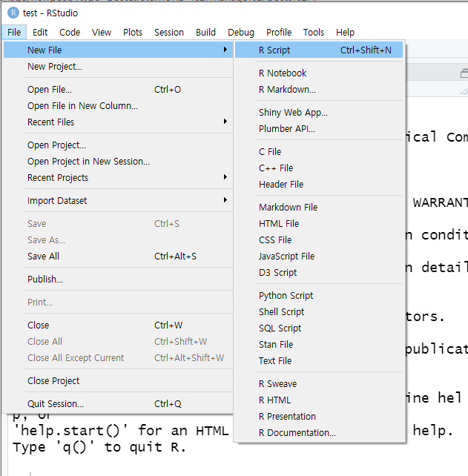The height and width of the screenshot is (476, 468).
Task: Open the Code menu
Action: click(x=70, y=32)
